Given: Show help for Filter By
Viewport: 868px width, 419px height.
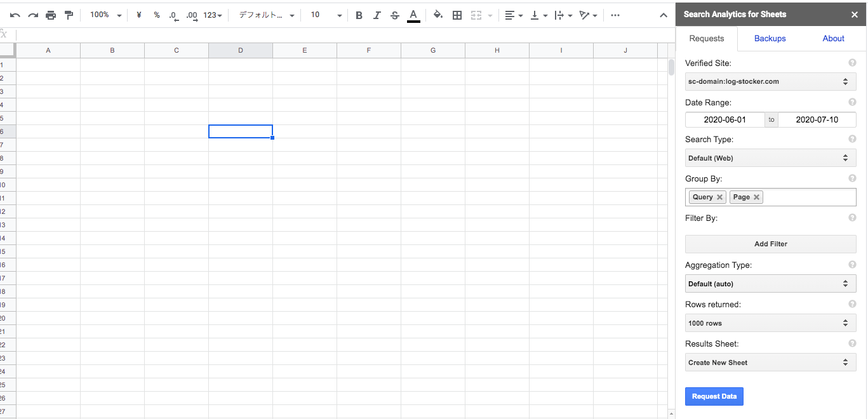Looking at the screenshot, I should pyautogui.click(x=853, y=217).
